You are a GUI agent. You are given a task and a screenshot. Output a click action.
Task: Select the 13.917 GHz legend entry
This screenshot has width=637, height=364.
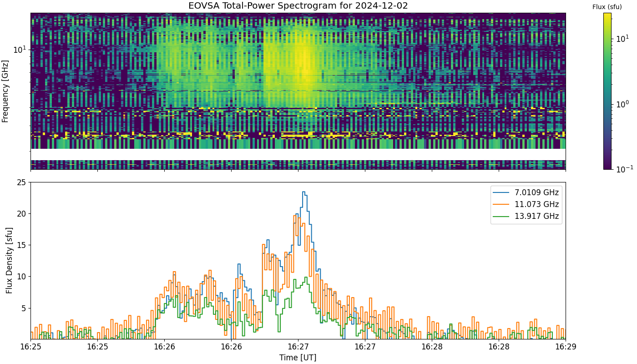coord(526,217)
